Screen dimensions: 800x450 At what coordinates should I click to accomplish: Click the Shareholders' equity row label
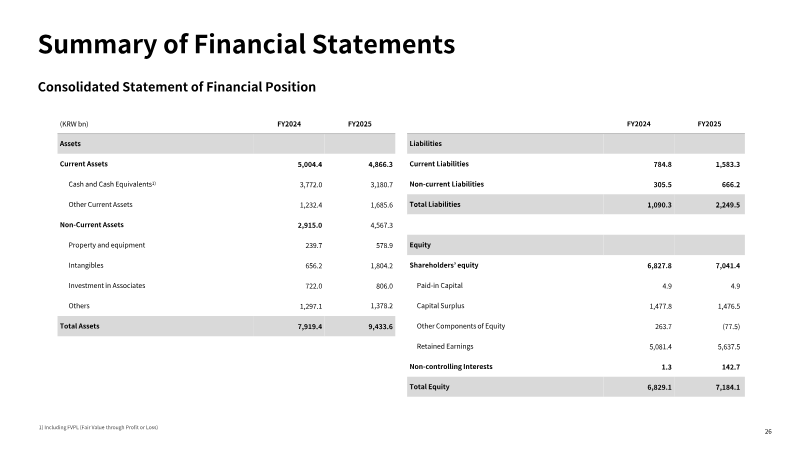[x=444, y=265]
